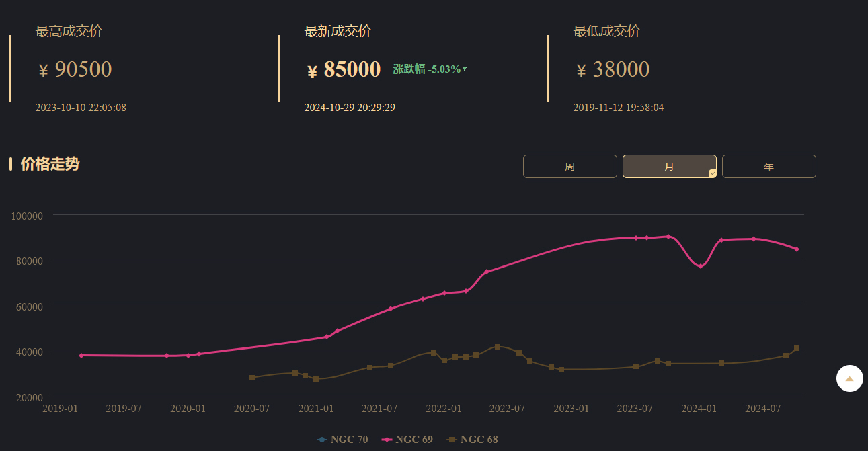Hide the NGC 69 series via legend label
This screenshot has height=451, width=868.
[413, 440]
